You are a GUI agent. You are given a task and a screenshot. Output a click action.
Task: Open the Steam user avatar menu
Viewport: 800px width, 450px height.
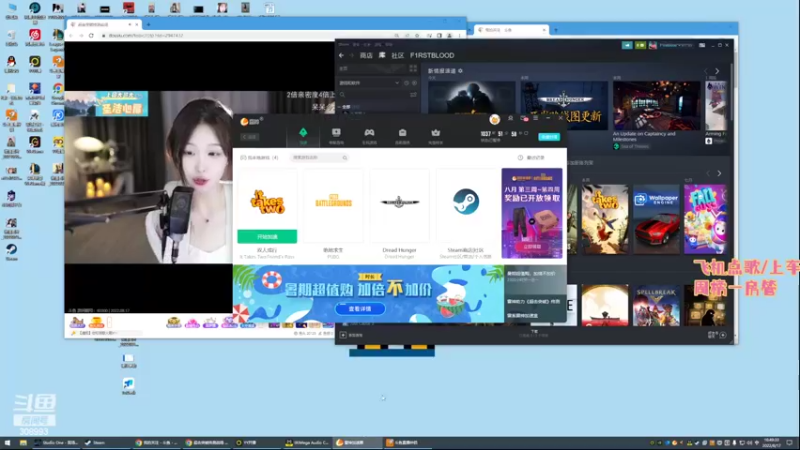[653, 45]
